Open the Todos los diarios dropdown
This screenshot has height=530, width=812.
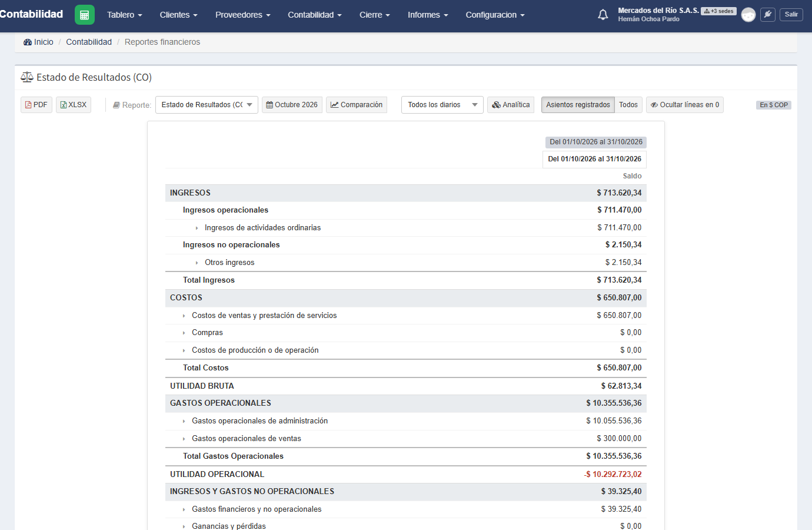click(x=442, y=105)
